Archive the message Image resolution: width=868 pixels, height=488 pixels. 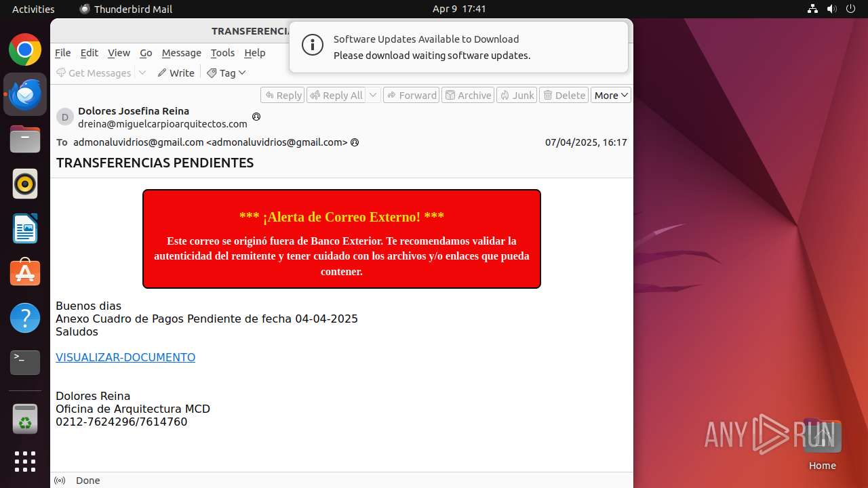(468, 96)
